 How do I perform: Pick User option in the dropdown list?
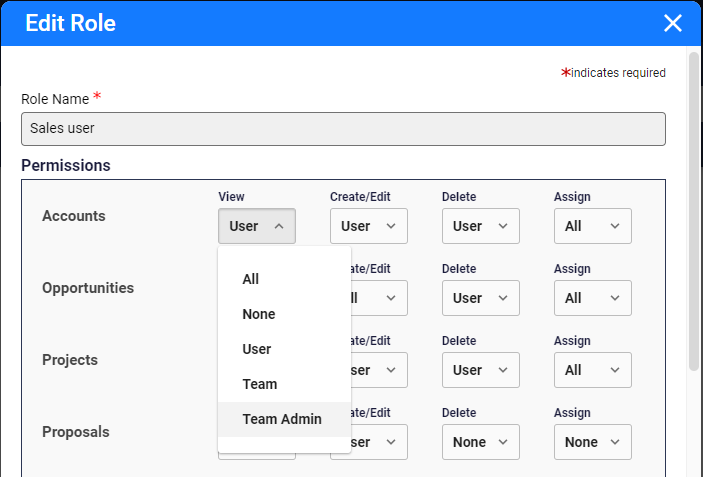(x=257, y=349)
